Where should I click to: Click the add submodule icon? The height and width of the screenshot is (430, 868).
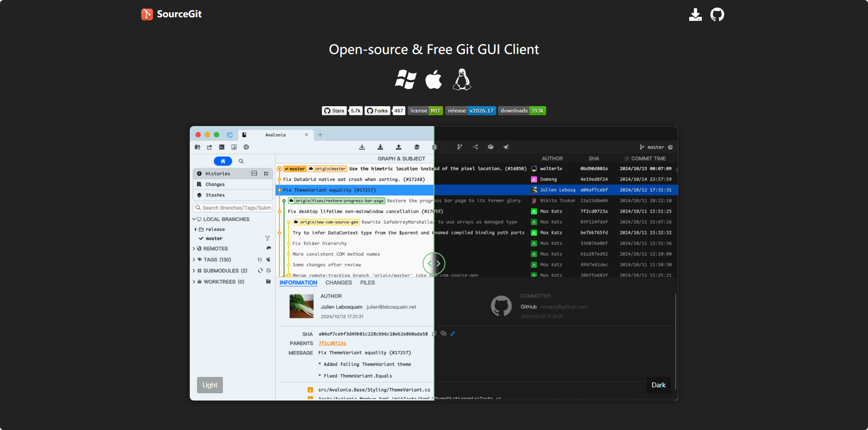[268, 271]
